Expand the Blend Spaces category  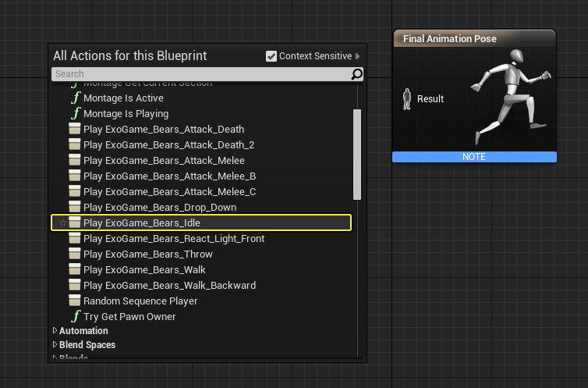point(55,345)
